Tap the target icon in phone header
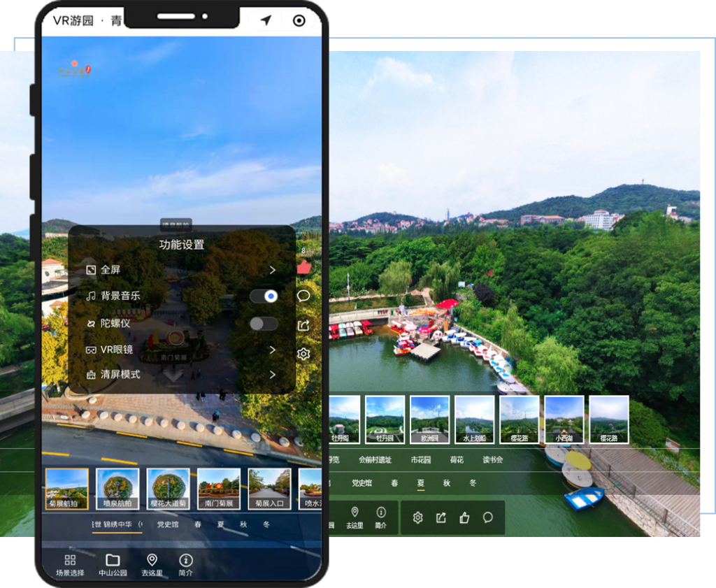Screen dimensions: 716x588 [299, 20]
